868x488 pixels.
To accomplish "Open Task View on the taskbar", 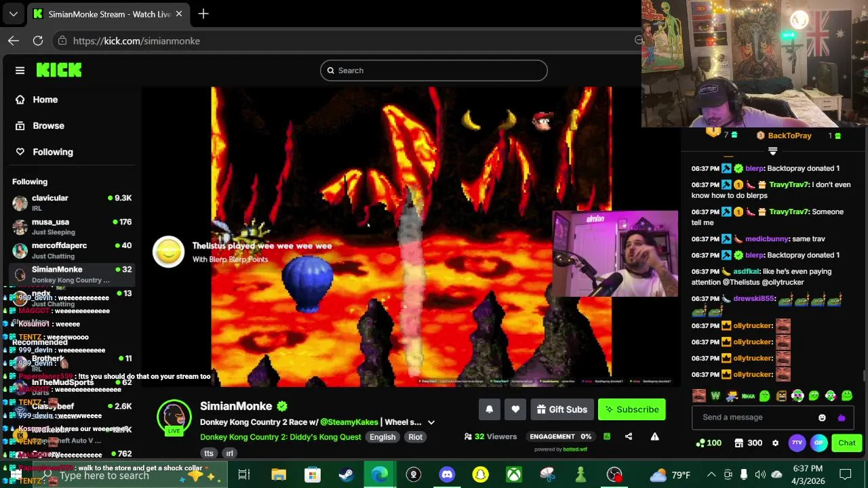I will click(244, 474).
